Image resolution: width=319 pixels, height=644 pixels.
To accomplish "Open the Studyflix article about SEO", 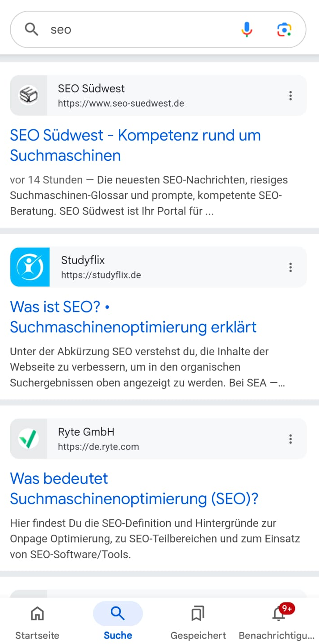I will [x=133, y=317].
